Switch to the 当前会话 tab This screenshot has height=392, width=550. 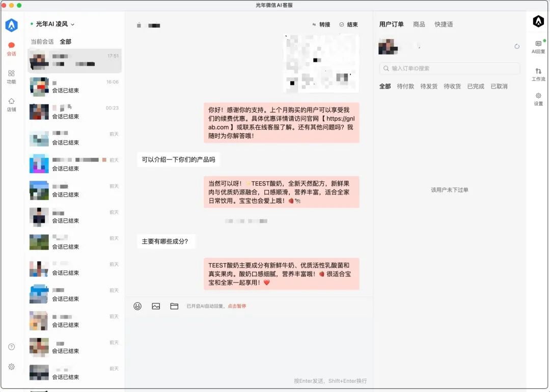click(42, 42)
